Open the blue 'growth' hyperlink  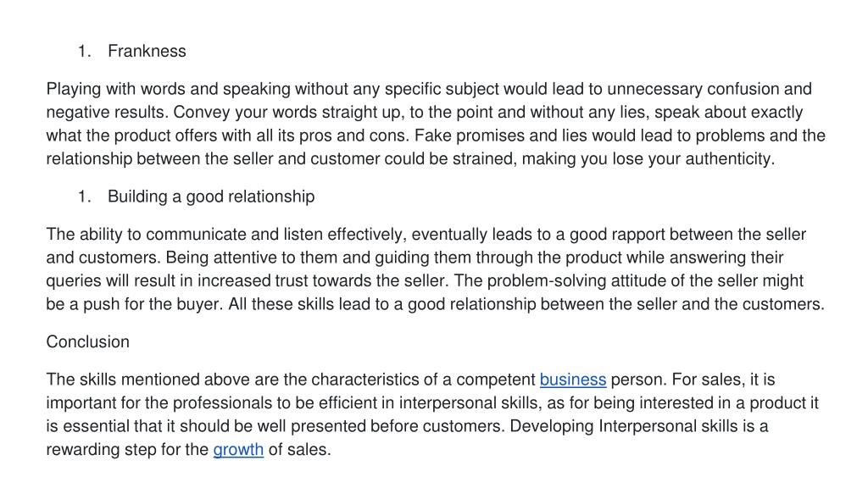(238, 449)
